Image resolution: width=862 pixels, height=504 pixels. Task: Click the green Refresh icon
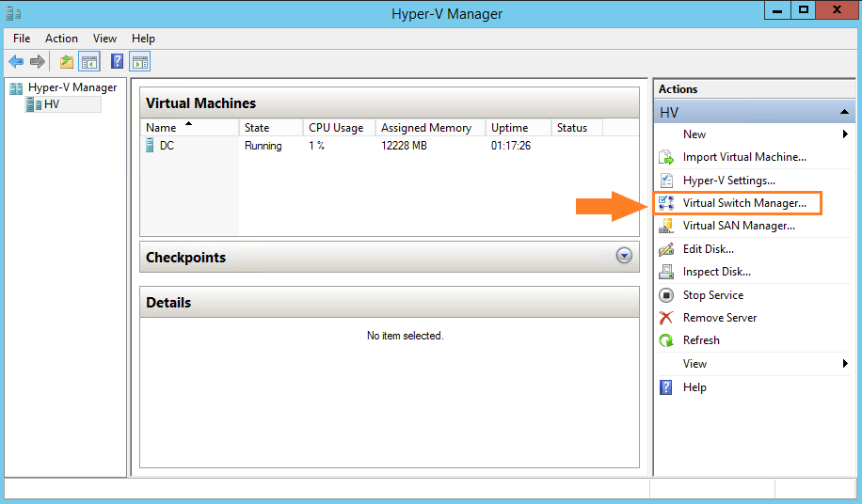[666, 340]
